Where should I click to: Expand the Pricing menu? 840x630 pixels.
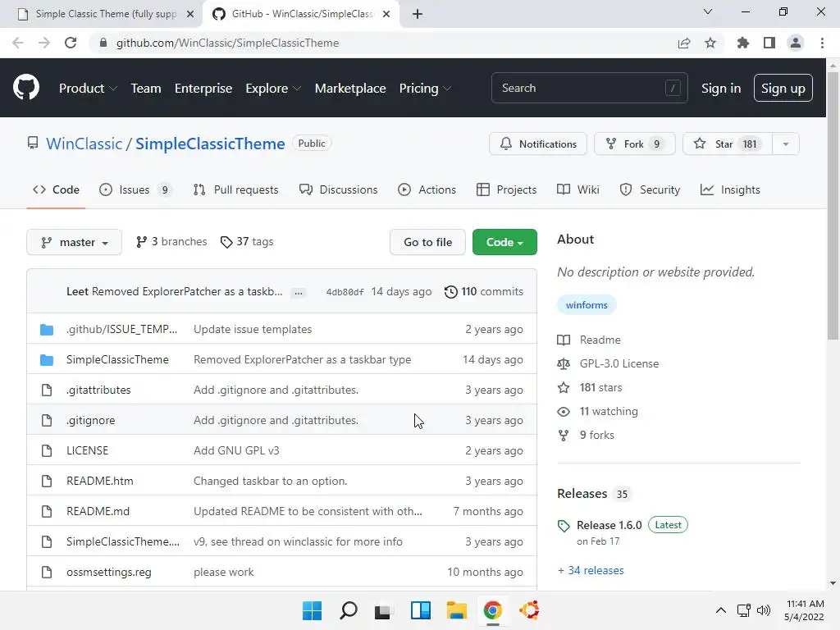point(425,89)
